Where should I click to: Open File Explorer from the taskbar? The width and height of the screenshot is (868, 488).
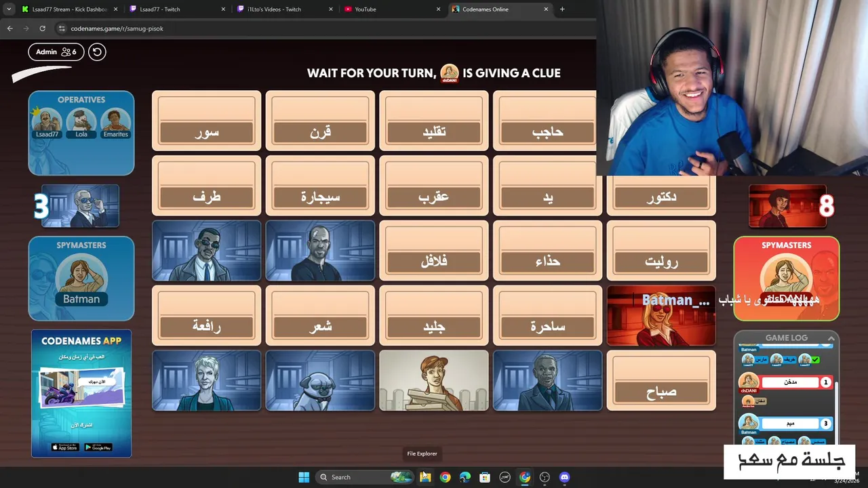[x=425, y=477]
